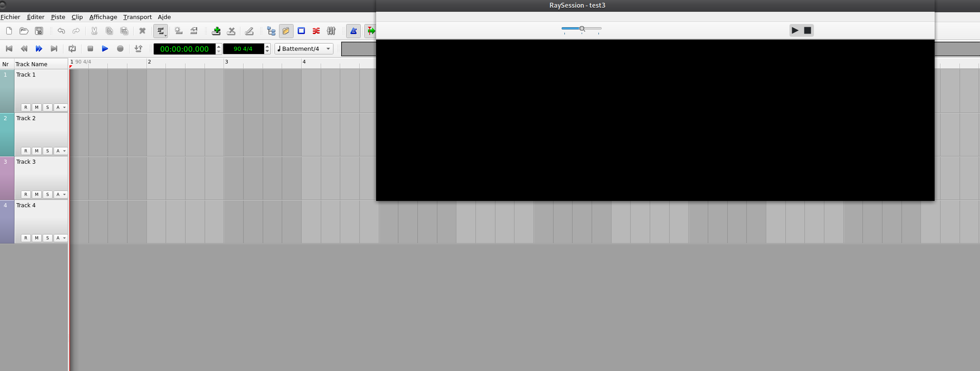Click the teal color cell of Track 2
Image resolution: width=980 pixels, height=371 pixels.
(x=7, y=135)
